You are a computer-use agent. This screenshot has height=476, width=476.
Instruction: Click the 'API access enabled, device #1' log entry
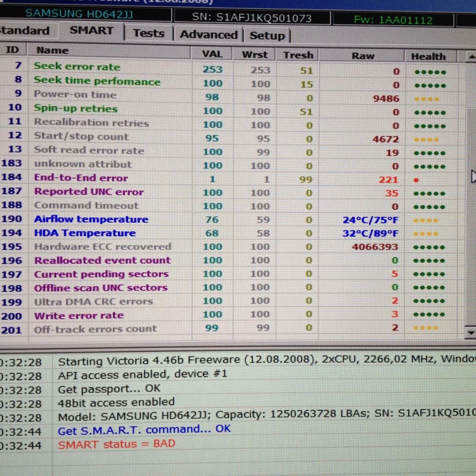coord(143,375)
